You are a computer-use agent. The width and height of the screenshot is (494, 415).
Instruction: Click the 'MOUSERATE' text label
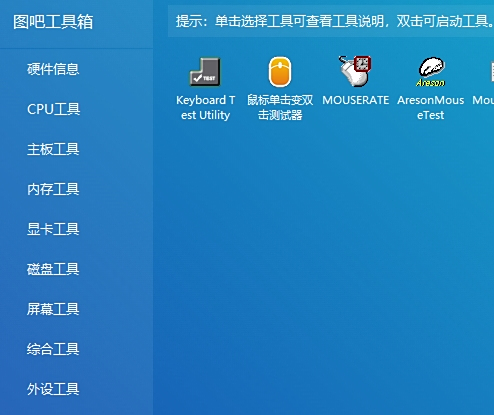click(x=355, y=100)
